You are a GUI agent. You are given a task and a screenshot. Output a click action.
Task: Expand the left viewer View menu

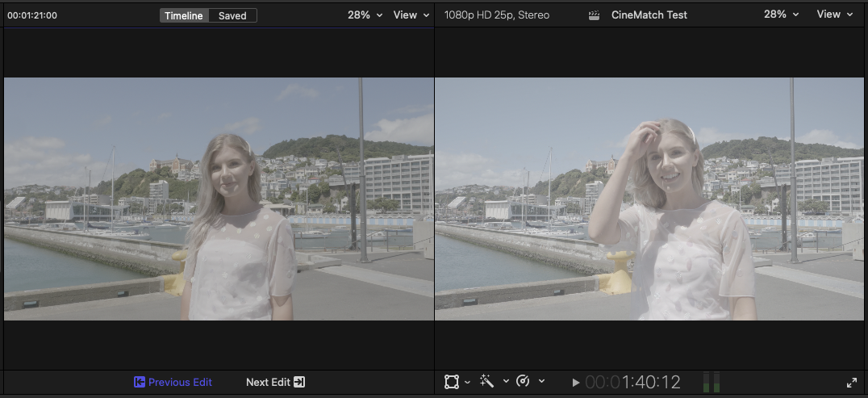pyautogui.click(x=411, y=15)
